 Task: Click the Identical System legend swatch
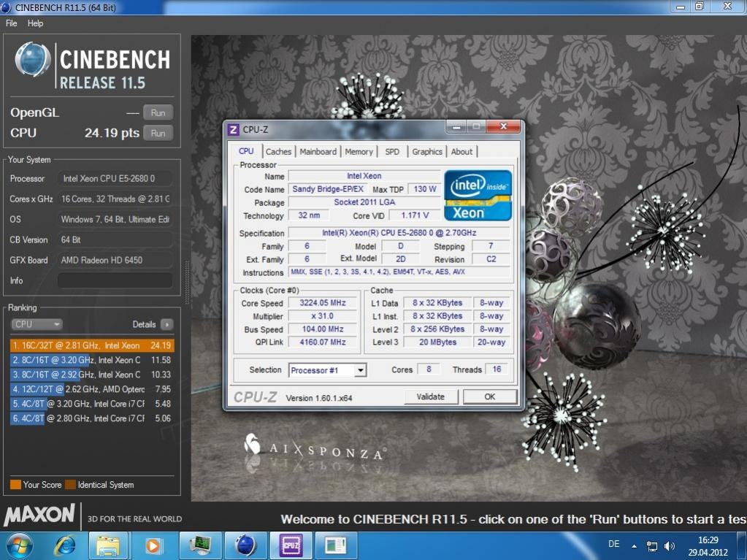[x=71, y=484]
